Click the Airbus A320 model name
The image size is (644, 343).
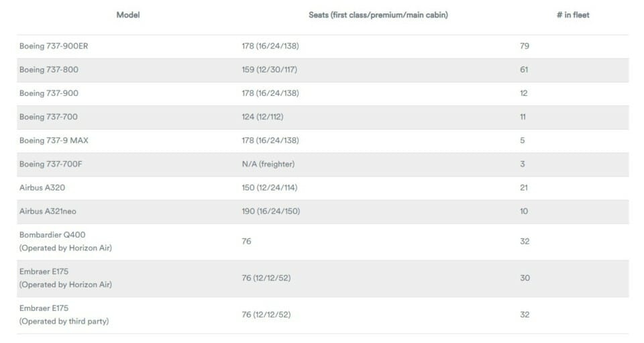pos(42,188)
